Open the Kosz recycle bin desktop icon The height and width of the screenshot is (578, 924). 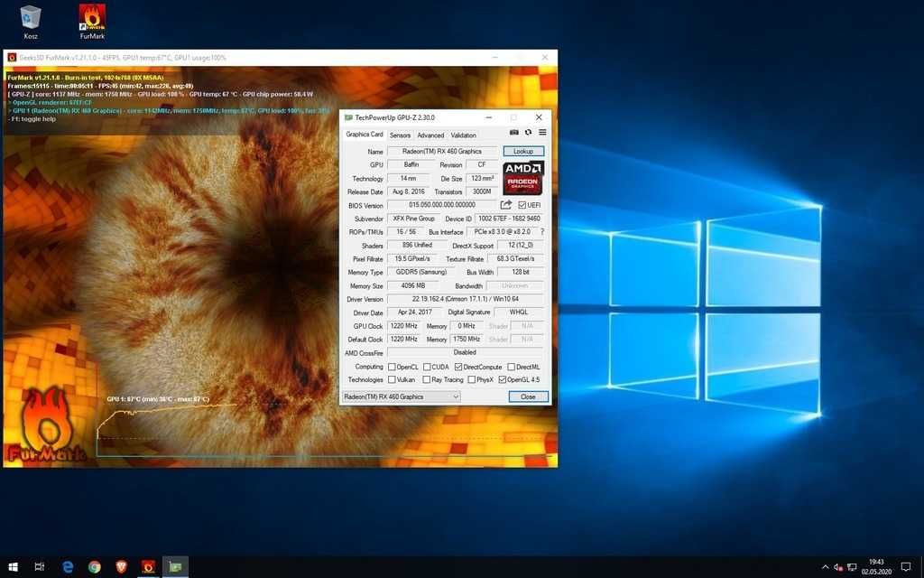[30, 22]
